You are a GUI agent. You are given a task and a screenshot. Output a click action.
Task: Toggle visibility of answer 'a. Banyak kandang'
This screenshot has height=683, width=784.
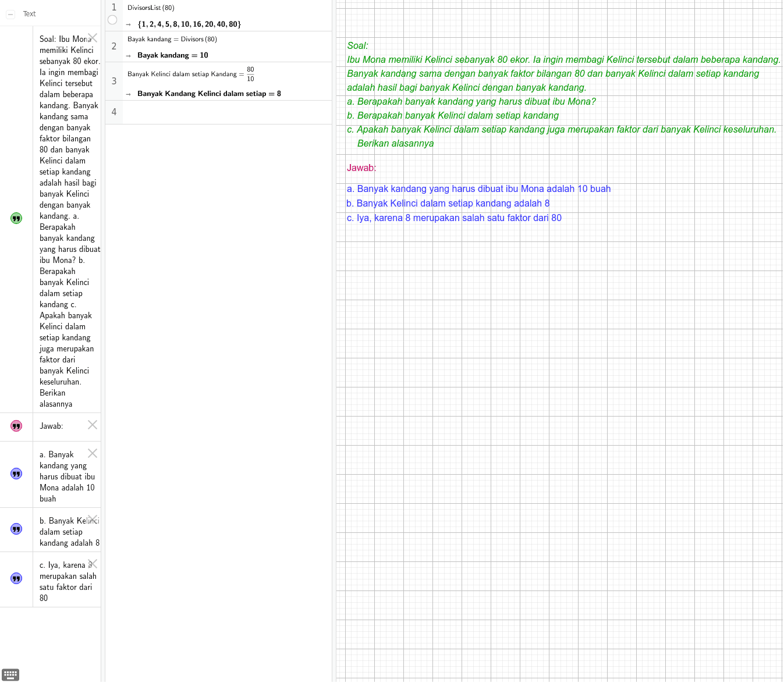[x=16, y=474]
